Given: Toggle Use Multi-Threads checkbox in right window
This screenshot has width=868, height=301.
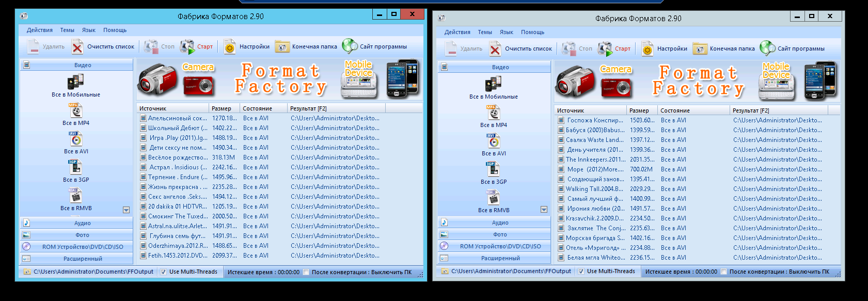Looking at the screenshot, I should point(581,271).
